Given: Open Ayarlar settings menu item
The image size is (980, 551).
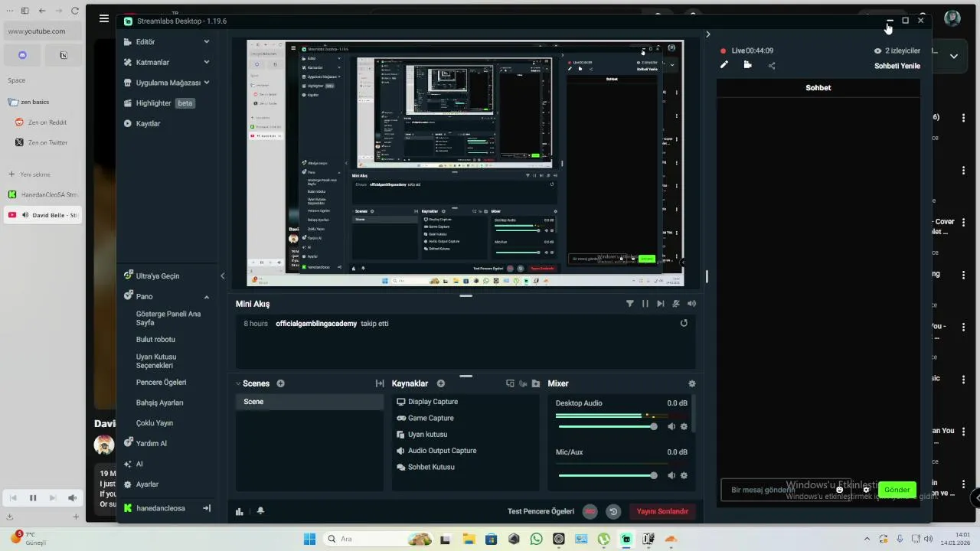Looking at the screenshot, I should click(x=142, y=484).
